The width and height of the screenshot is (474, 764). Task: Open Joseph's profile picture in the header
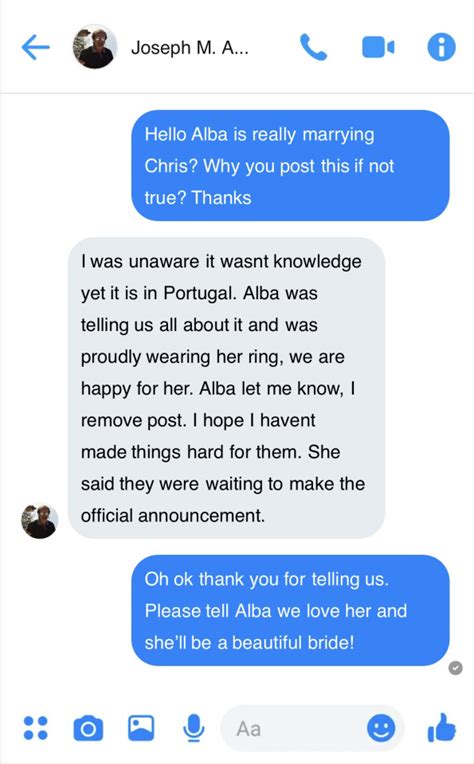tap(95, 47)
